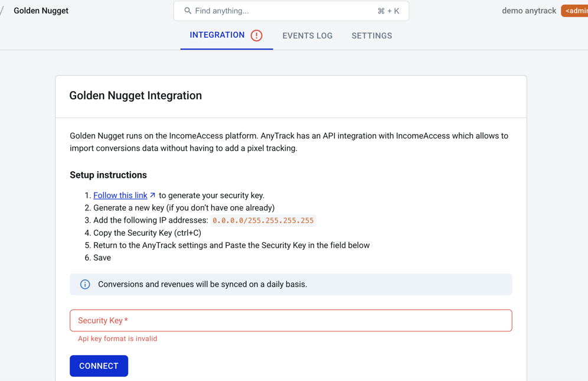Screen dimensions: 588x381
Task: Click the Golden Nugget breadcrumb
Action: coord(40,11)
